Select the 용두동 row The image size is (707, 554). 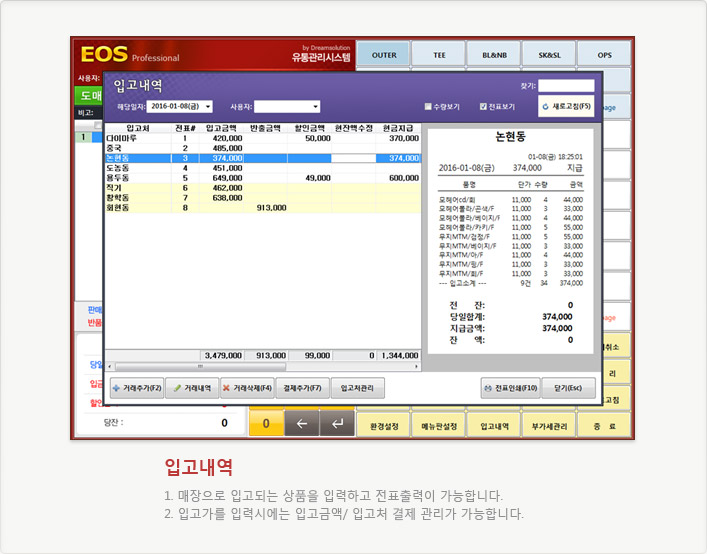(263, 178)
